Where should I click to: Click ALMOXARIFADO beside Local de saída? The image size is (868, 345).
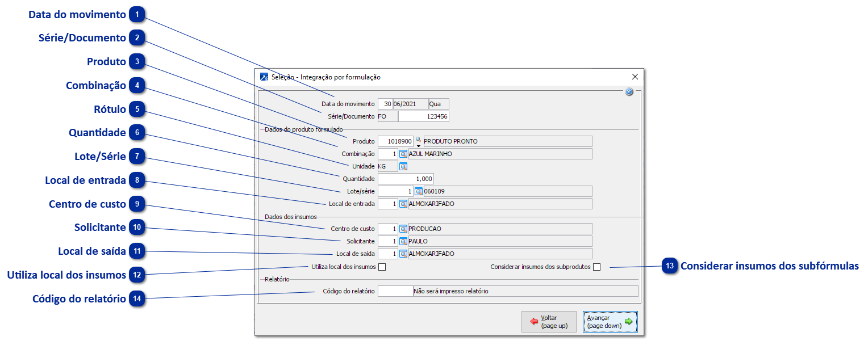pos(432,254)
